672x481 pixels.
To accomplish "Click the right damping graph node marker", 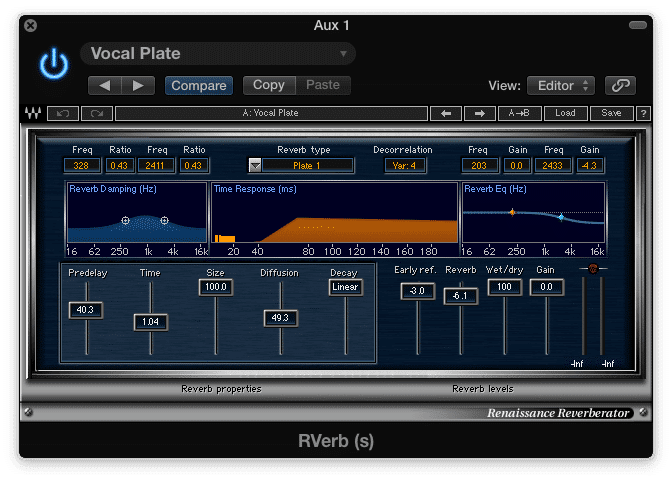I will point(164,220).
